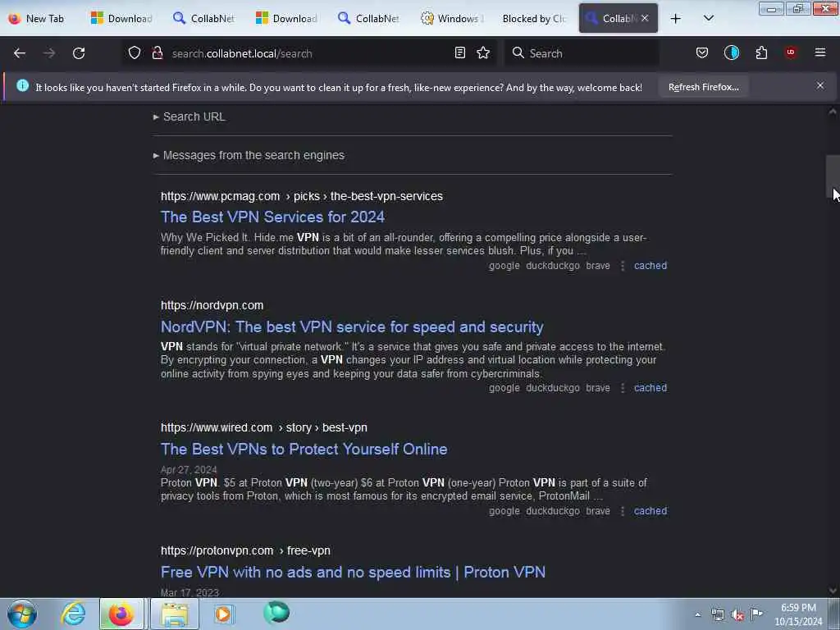Show hidden system tray icons

point(697,614)
